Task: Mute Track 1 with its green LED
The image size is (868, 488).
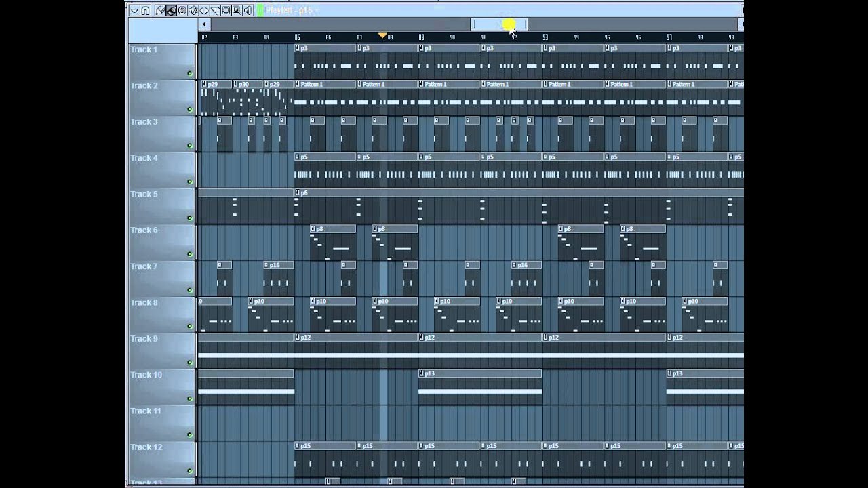Action: click(x=189, y=73)
